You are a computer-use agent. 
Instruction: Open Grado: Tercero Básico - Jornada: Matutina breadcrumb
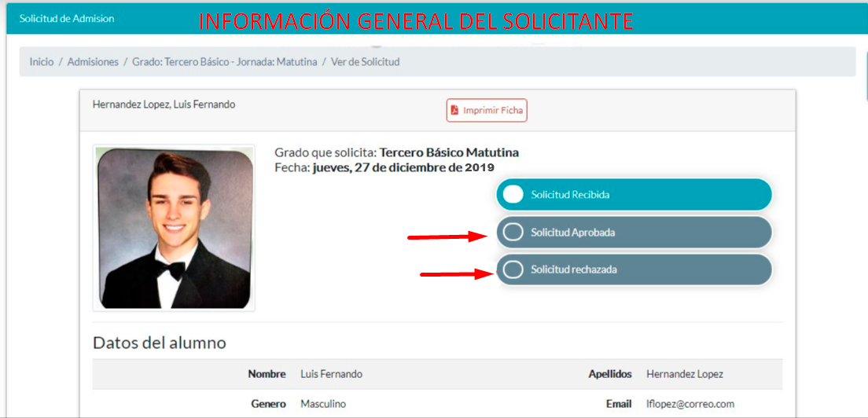tap(225, 62)
